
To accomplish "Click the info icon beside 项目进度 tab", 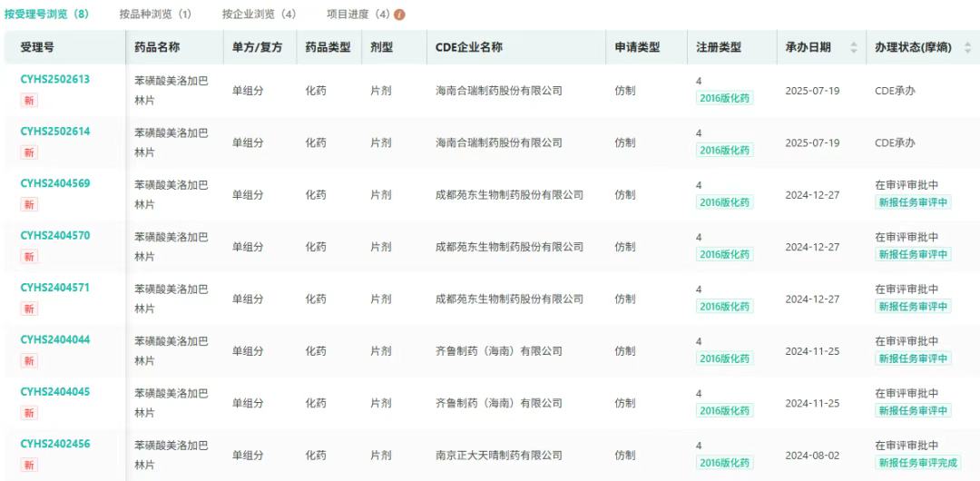I will click(400, 15).
